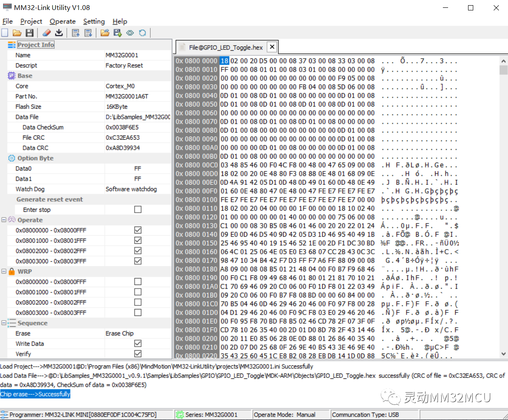
Task: Click the Data File path field
Action: point(138,117)
